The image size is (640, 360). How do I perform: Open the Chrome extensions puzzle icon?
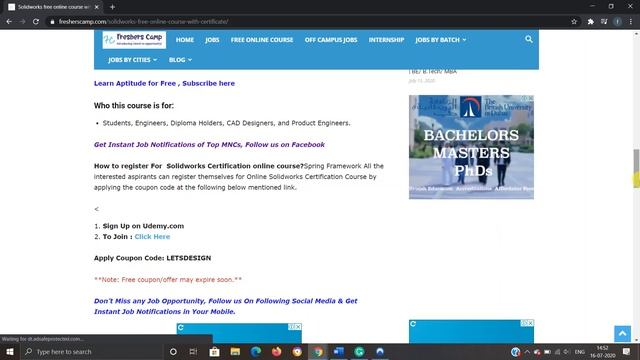(590, 22)
